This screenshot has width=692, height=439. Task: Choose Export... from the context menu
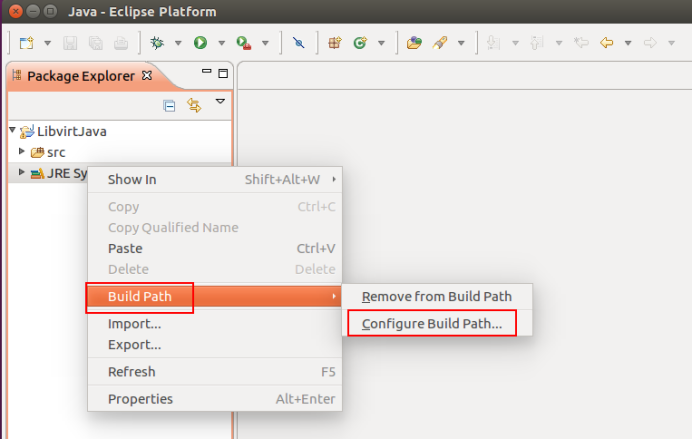point(215,345)
